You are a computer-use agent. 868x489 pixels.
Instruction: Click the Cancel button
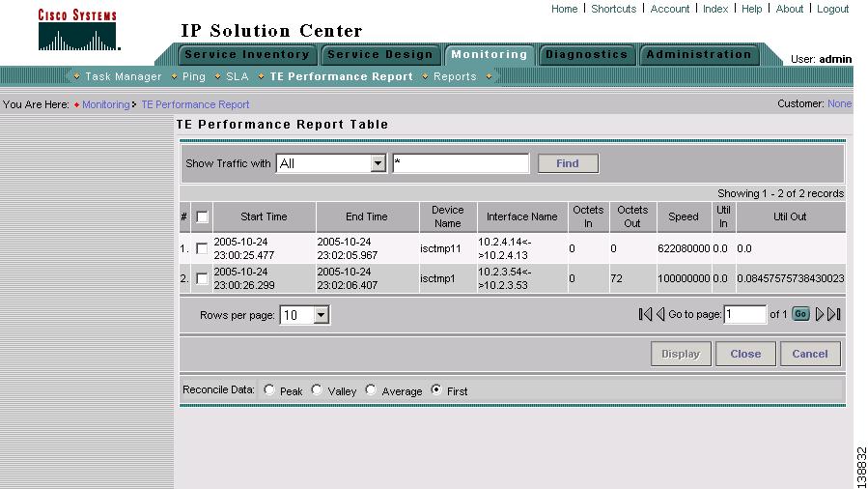click(810, 354)
